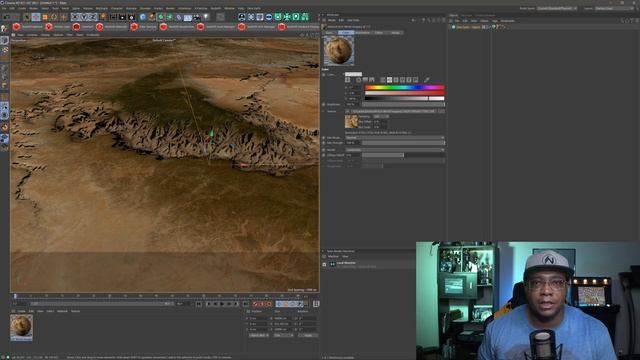Open the File menu in main menu bar
The width and height of the screenshot is (640, 360).
(x=4, y=8)
